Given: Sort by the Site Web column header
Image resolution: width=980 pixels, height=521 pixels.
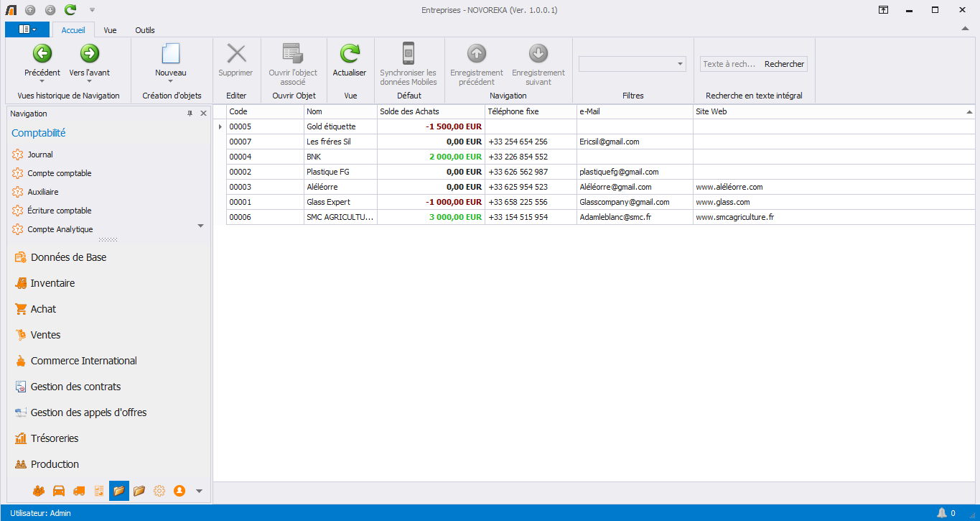Looking at the screenshot, I should point(834,111).
